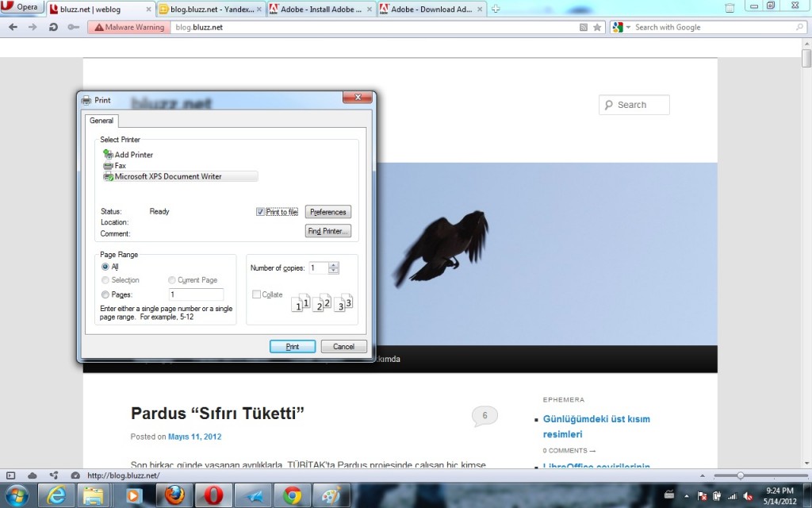Toggle the Opera panels icon in status bar

[11, 475]
